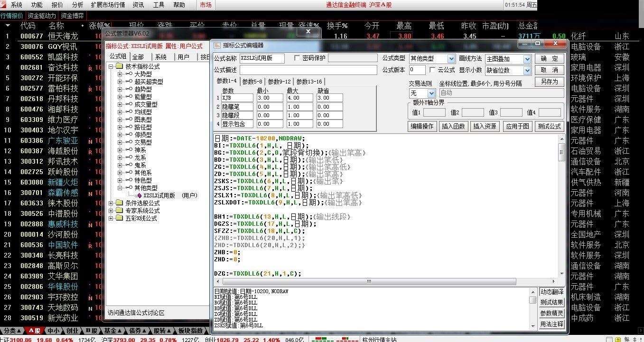Open the 显示小数 dropdown showing 缺省位数

click(527, 70)
